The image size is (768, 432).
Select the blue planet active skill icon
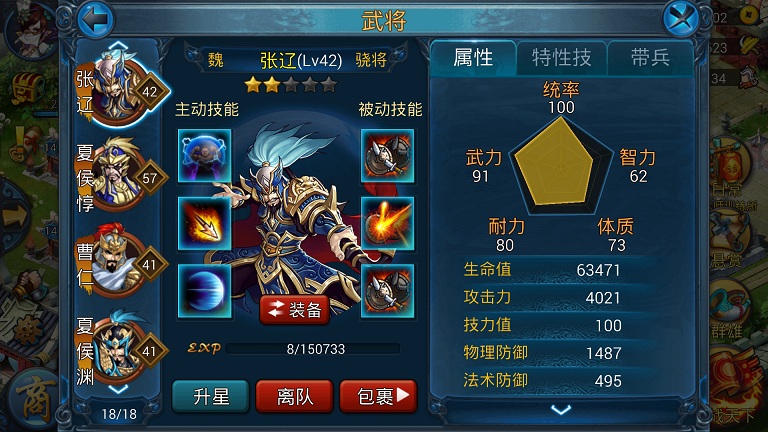204,291
